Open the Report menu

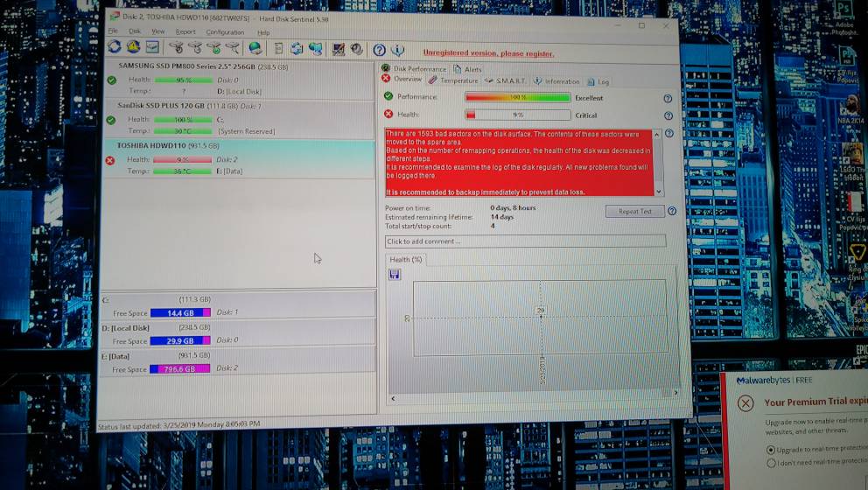click(185, 32)
